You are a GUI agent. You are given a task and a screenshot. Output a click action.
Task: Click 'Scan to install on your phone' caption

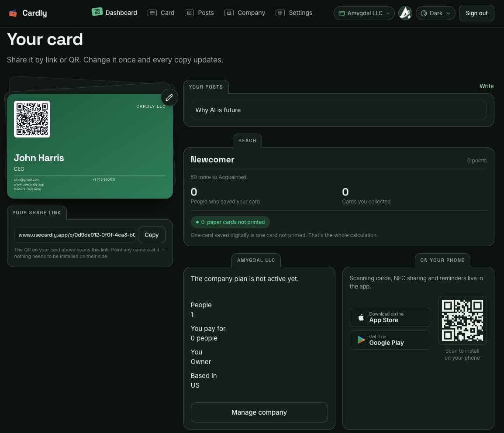tap(462, 354)
